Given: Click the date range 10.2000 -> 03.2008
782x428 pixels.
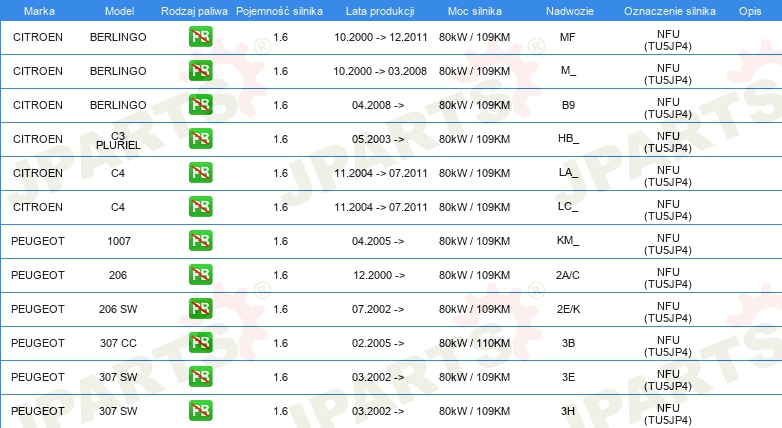Looking at the screenshot, I should point(380,71).
